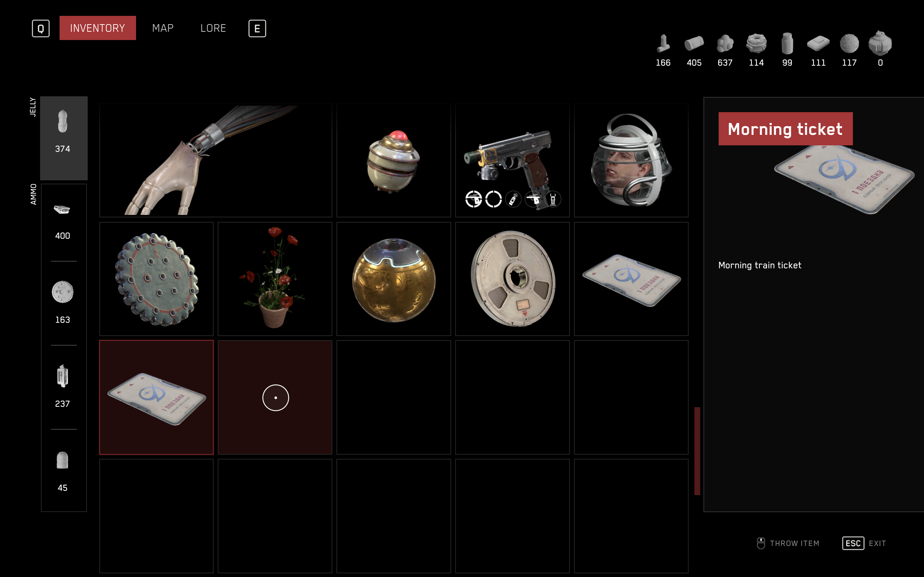Open the LORE tab
924x577 pixels.
tap(213, 28)
